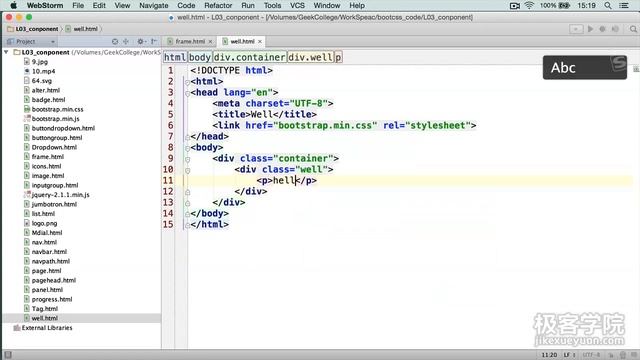Open the Apple menu

pyautogui.click(x=13, y=5)
